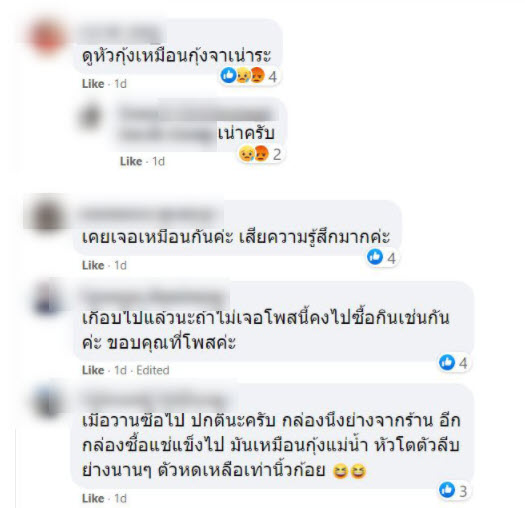Image resolution: width=525 pixels, height=508 pixels.
Task: Like the last comment about frozen shrimp
Action: (x=93, y=498)
